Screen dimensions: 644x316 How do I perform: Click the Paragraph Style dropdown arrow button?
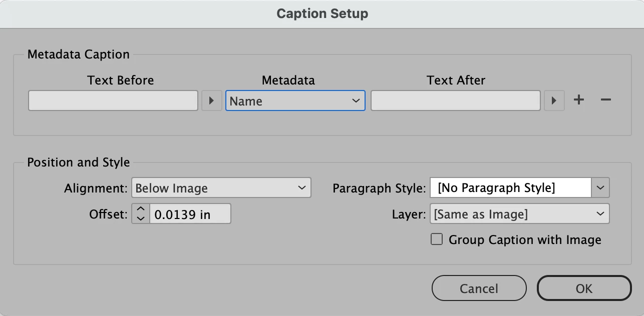click(600, 188)
